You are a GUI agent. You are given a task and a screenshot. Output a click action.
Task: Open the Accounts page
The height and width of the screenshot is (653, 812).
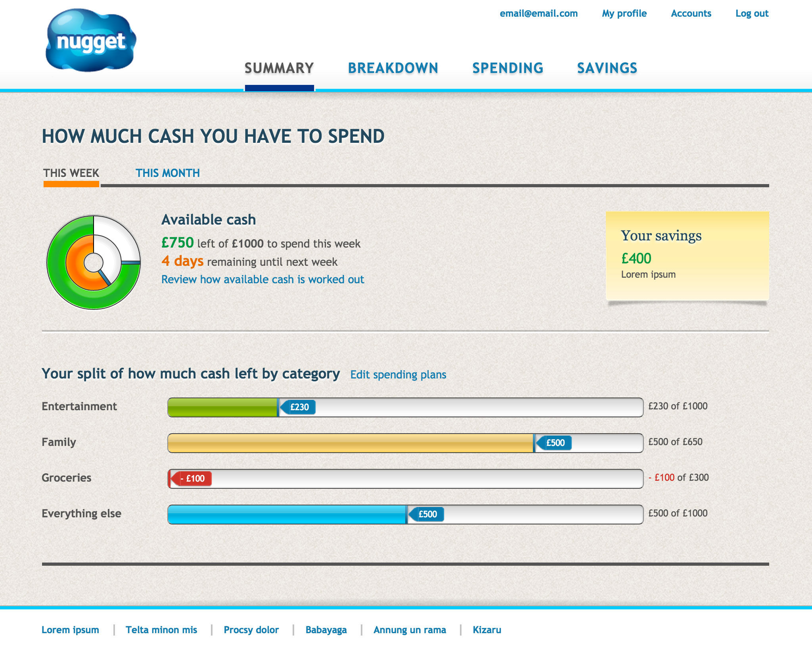691,13
